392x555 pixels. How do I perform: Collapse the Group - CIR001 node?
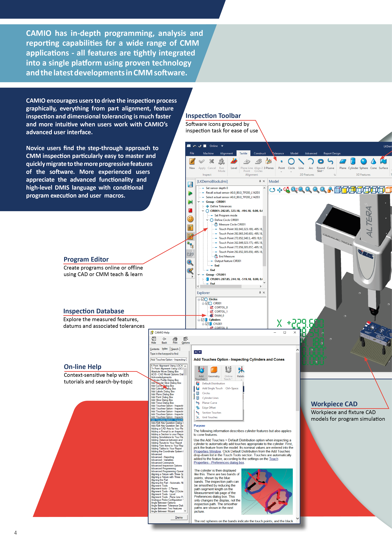point(199,202)
